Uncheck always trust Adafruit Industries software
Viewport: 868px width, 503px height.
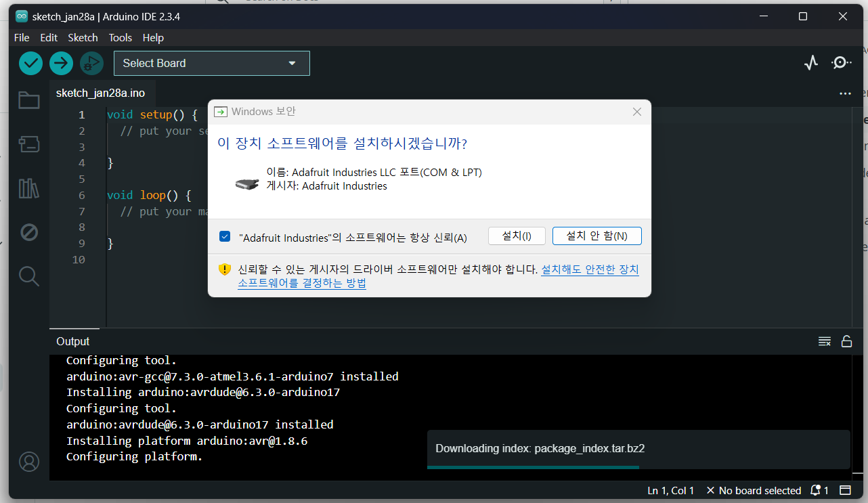coord(225,237)
